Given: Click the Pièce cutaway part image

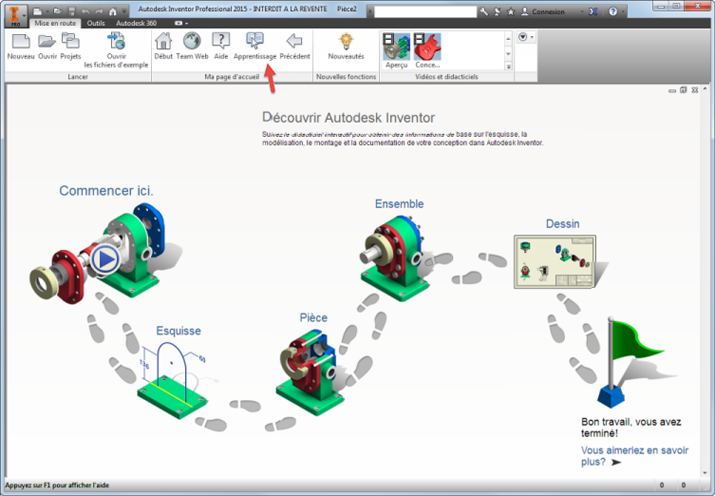Looking at the screenshot, I should [310, 374].
